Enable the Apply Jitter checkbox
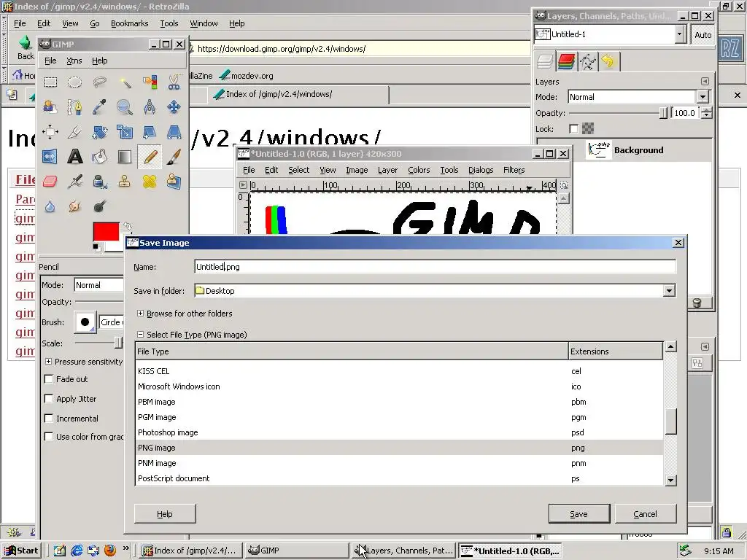The image size is (747, 560). pyautogui.click(x=49, y=399)
